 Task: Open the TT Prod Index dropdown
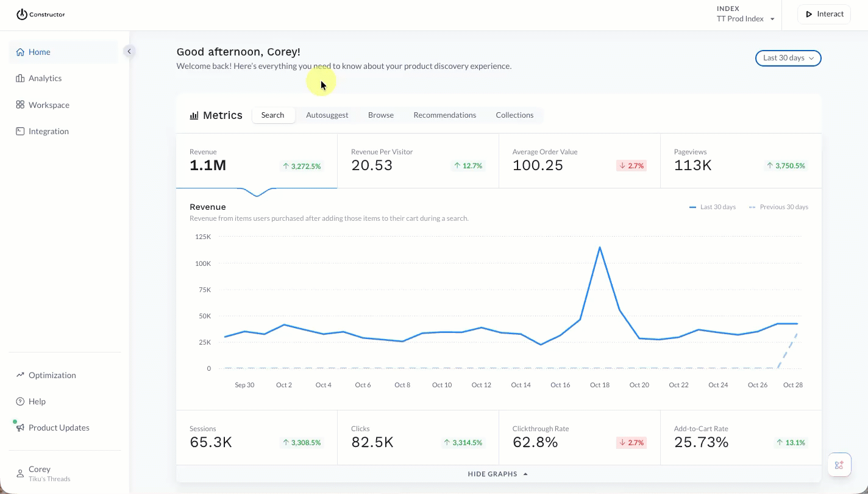point(745,19)
